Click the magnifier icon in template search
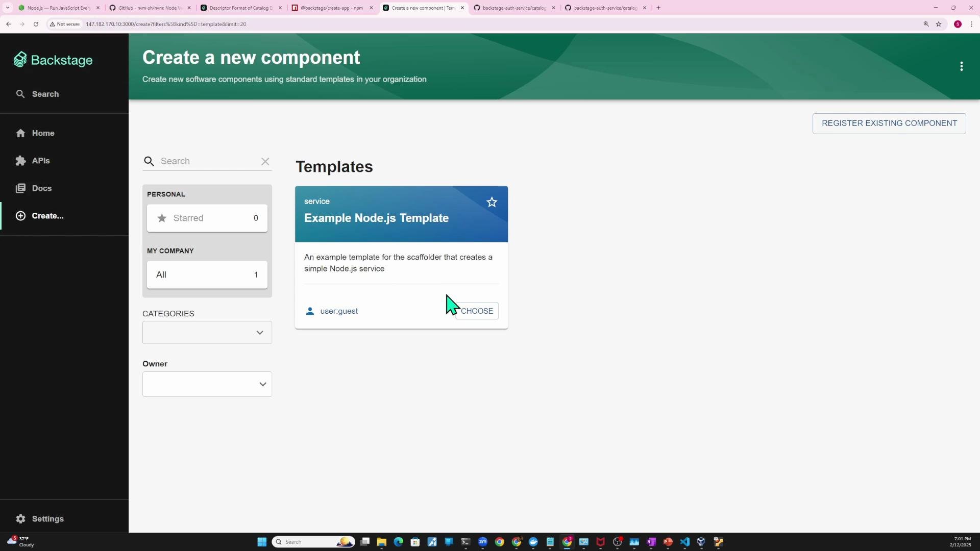Image resolution: width=980 pixels, height=551 pixels. click(x=149, y=161)
